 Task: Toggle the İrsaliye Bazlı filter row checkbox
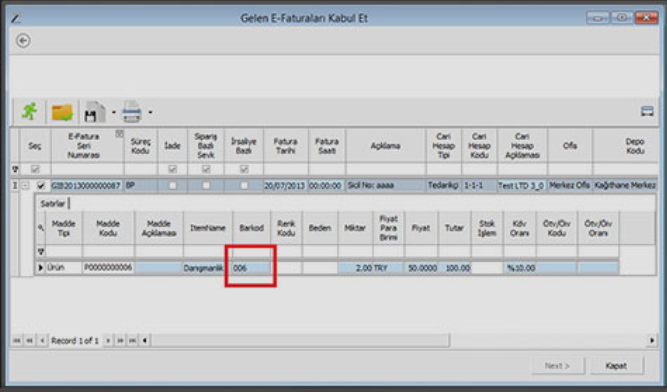click(x=244, y=169)
